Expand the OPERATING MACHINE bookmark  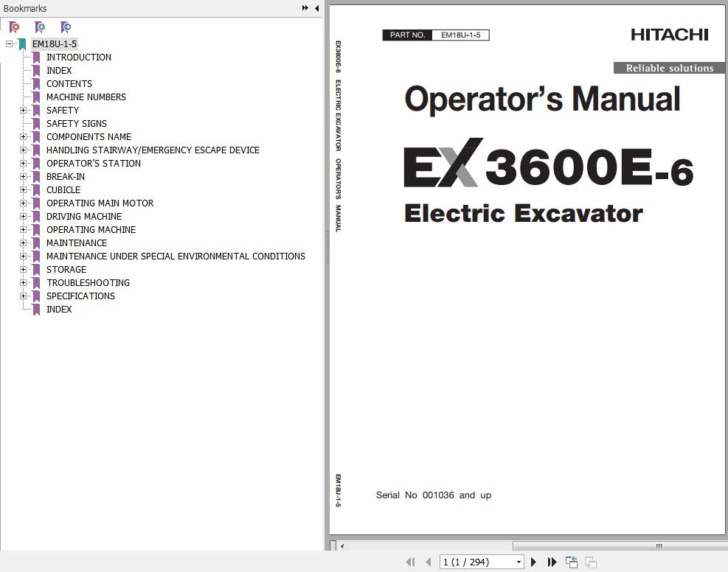point(23,230)
